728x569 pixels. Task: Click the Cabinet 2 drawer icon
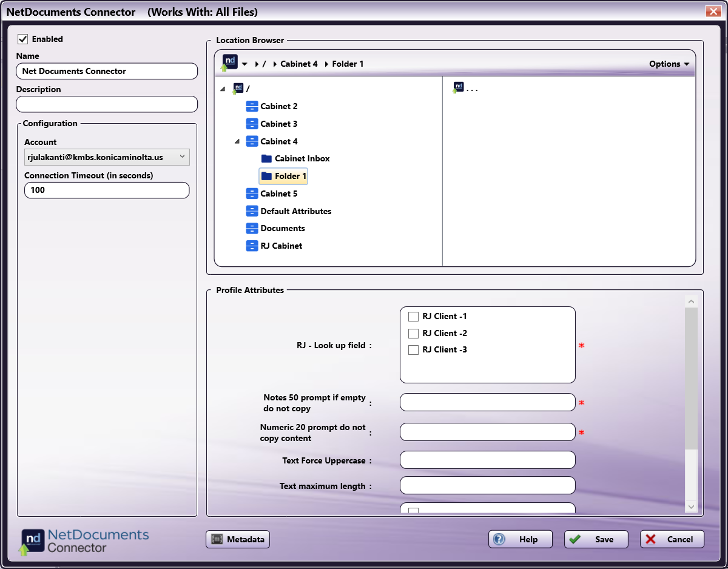[252, 106]
